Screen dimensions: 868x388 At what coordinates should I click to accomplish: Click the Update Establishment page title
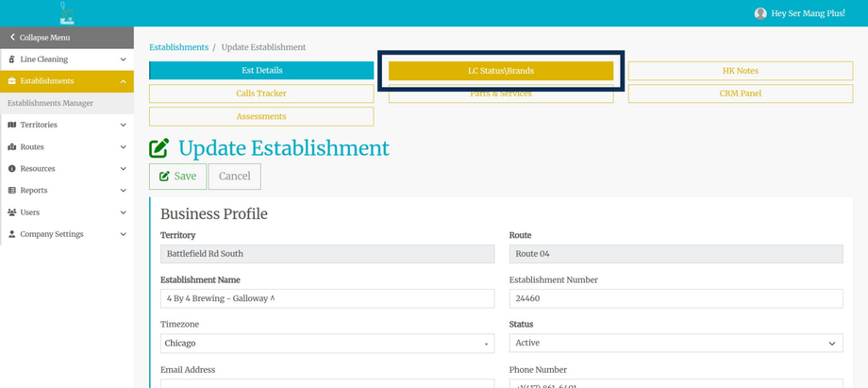pos(284,148)
